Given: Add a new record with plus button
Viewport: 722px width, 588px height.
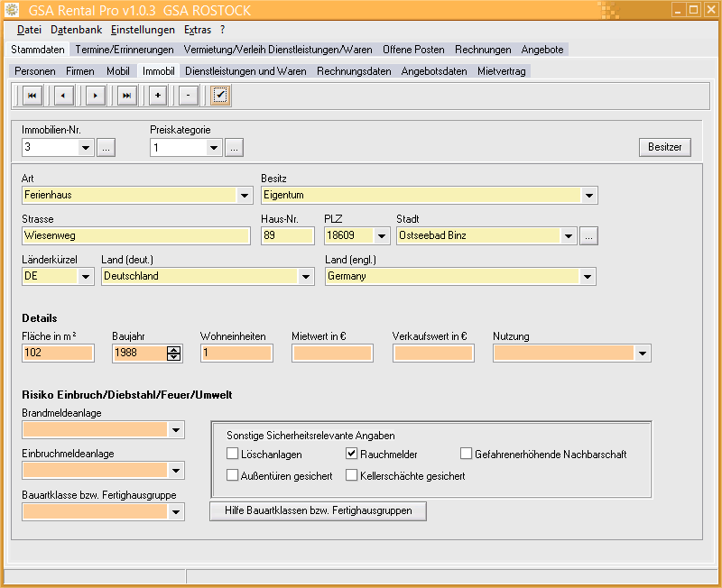Looking at the screenshot, I should point(157,95).
